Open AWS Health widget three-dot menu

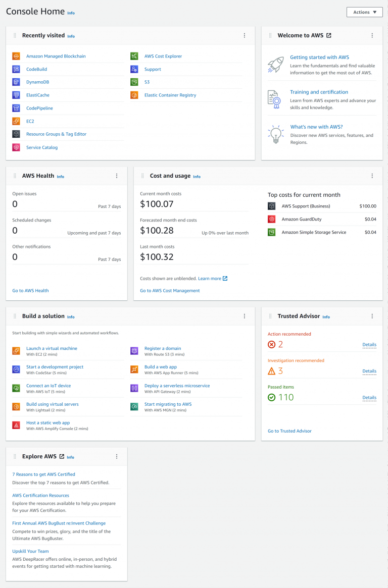(x=117, y=176)
